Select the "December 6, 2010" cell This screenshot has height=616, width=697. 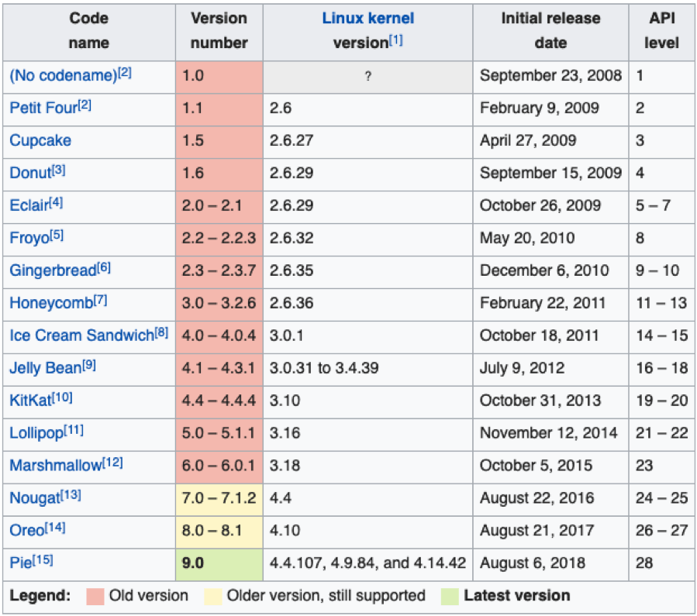tap(550, 271)
